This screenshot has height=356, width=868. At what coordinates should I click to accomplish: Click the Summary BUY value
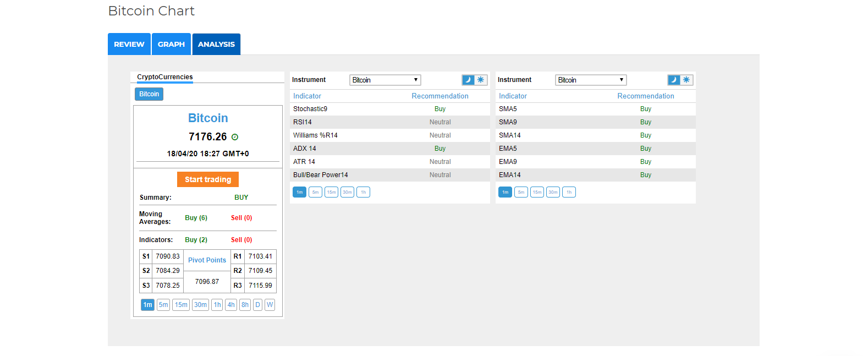click(241, 198)
